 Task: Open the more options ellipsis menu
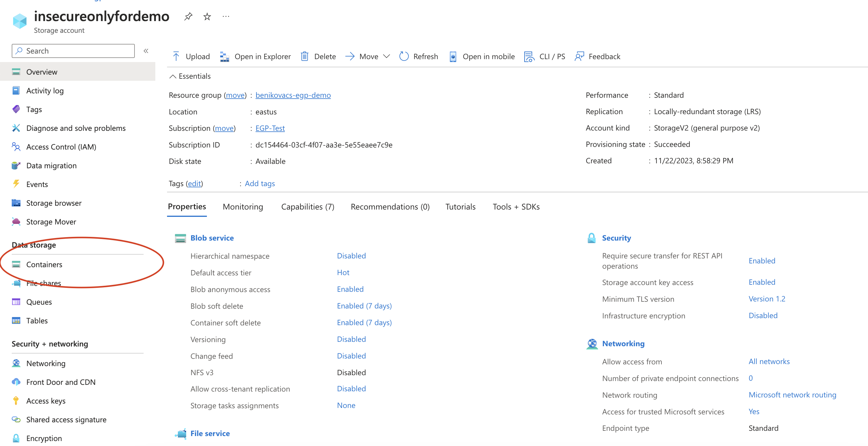coord(226,16)
